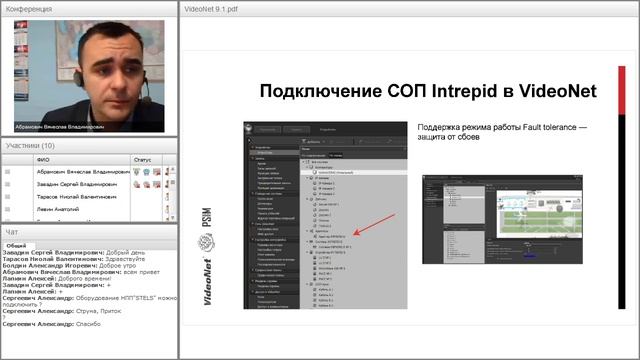
Task: Click the person role icon in Завадин row
Action: [167, 184]
